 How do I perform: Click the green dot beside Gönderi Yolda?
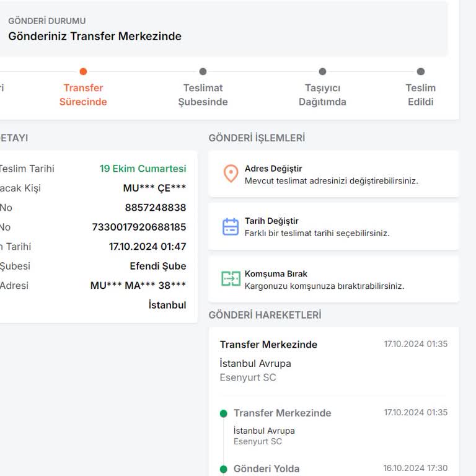point(223,469)
